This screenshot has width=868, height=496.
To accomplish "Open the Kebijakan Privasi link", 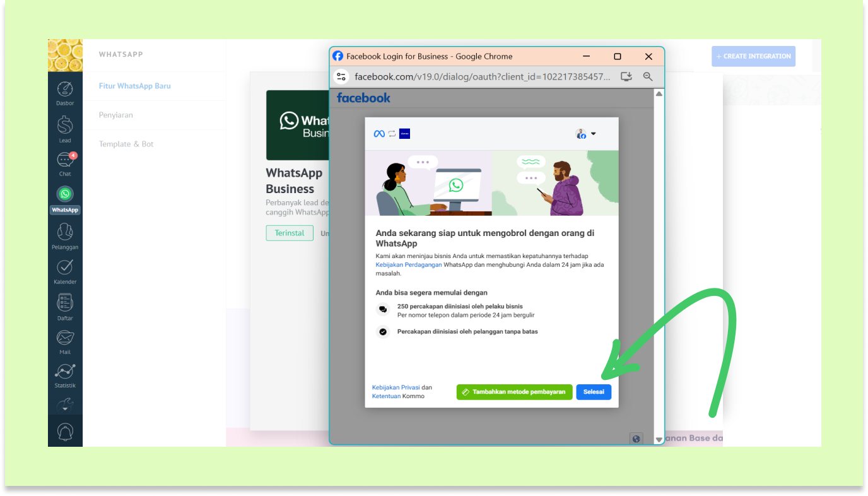I will coord(396,387).
